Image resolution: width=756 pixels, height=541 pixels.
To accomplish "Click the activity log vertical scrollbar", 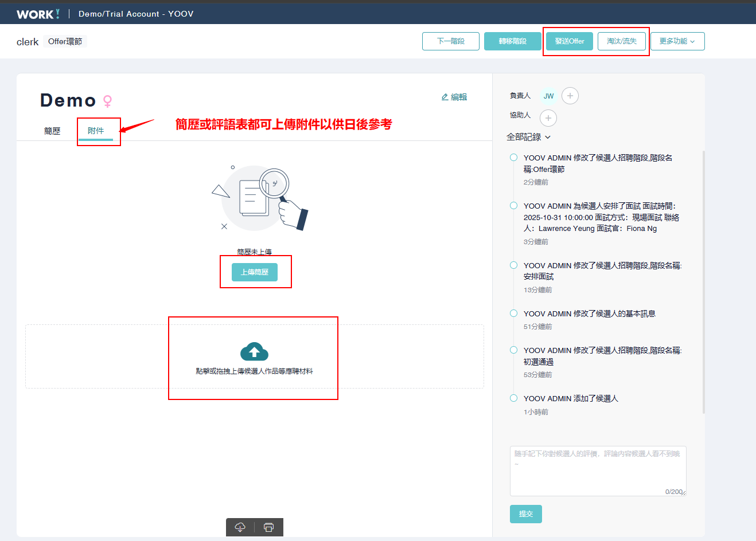I will [x=704, y=281].
